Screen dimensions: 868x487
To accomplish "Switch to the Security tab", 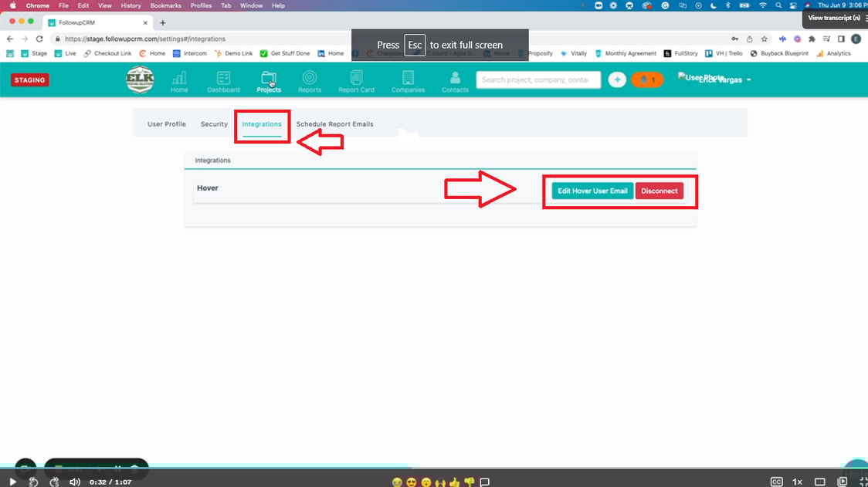I will [214, 123].
